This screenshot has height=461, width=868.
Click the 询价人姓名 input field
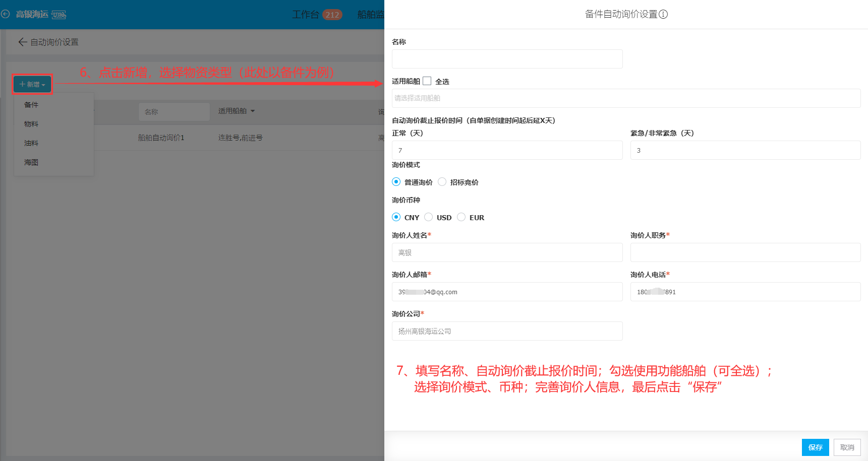tap(507, 252)
